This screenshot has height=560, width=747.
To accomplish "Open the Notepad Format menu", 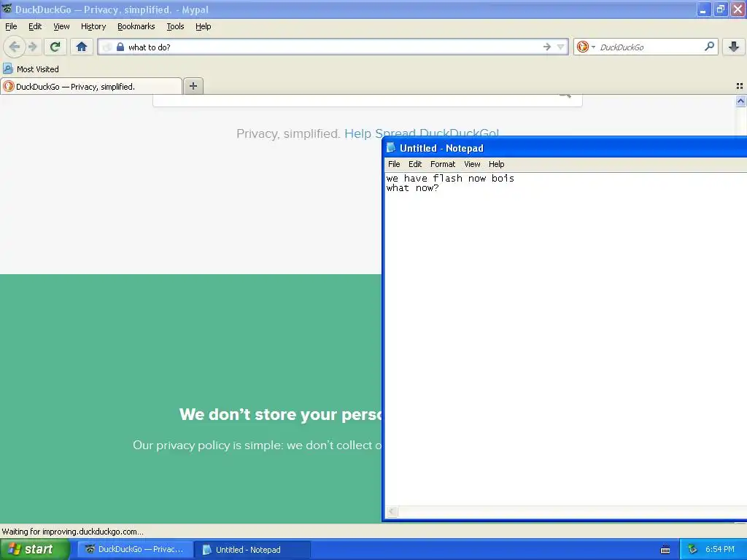I will 443,164.
